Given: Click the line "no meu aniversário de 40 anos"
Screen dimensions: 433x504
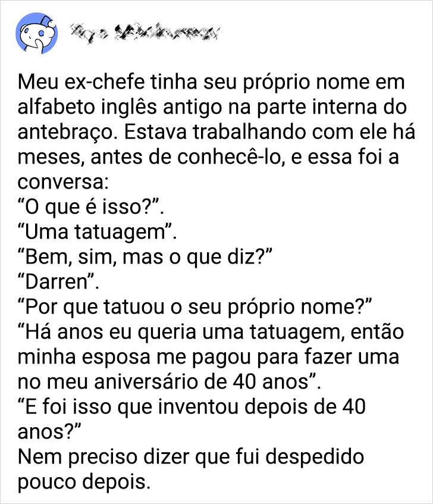Looking at the screenshot, I should point(170,383).
